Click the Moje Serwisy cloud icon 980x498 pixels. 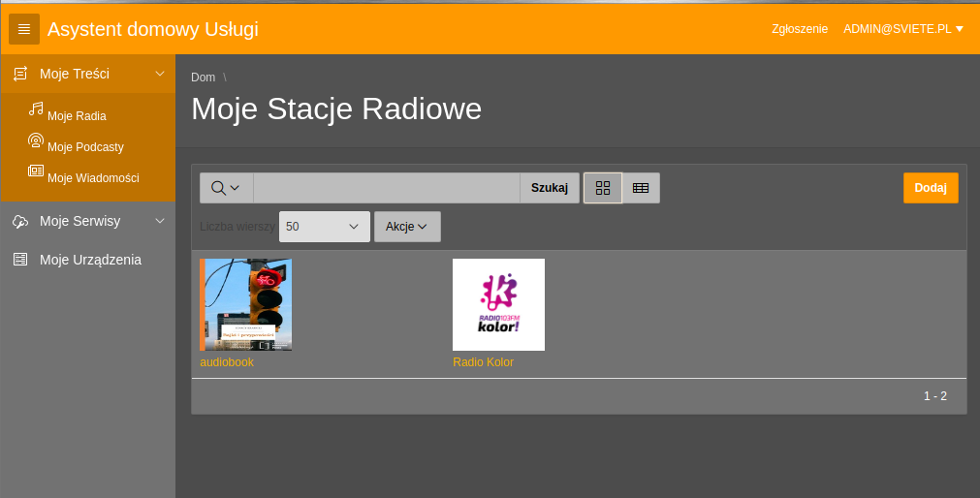20,221
